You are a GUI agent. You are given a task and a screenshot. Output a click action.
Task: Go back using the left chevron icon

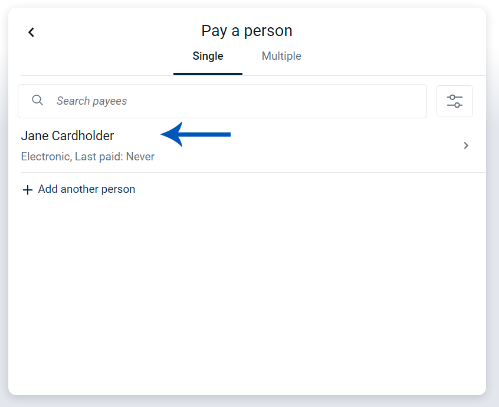tap(31, 32)
